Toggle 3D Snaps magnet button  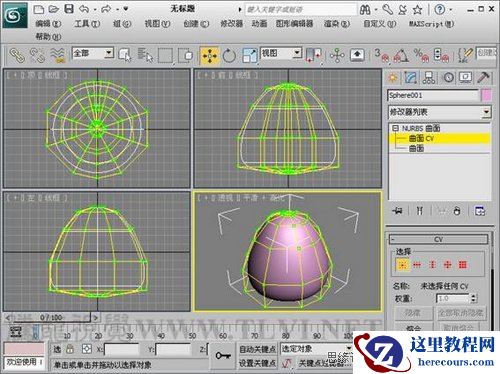[x=381, y=56]
